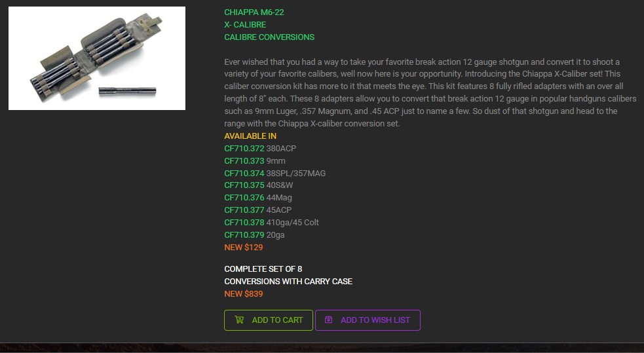Image resolution: width=644 pixels, height=353 pixels.
Task: Follow the X- CALIBRE link
Action: 245,25
